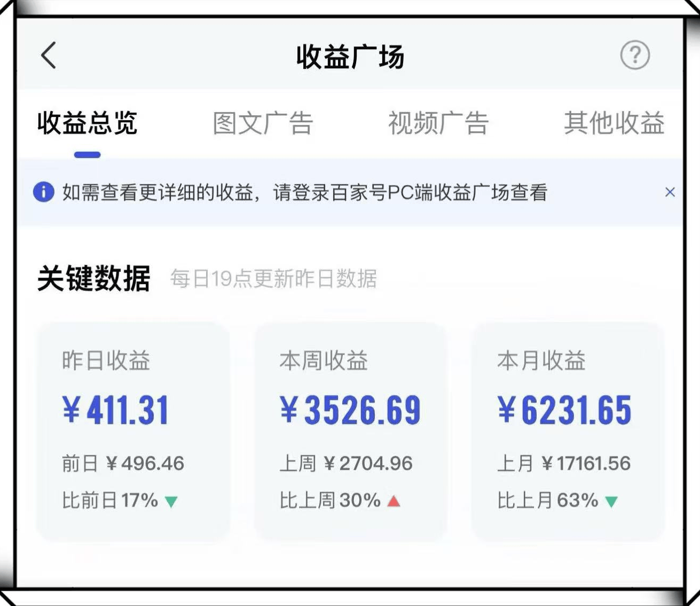This screenshot has width=700, height=606.
Task: Click green down arrow beside 63%
Action: coord(611,502)
